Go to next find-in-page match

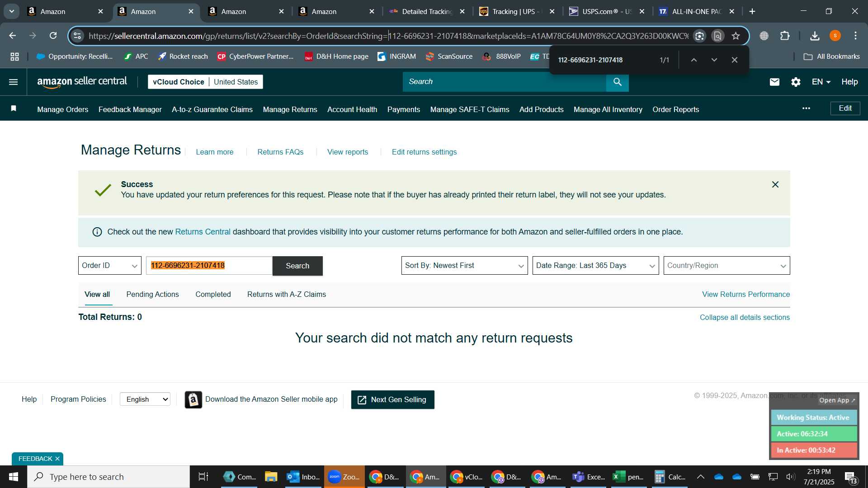coord(714,60)
